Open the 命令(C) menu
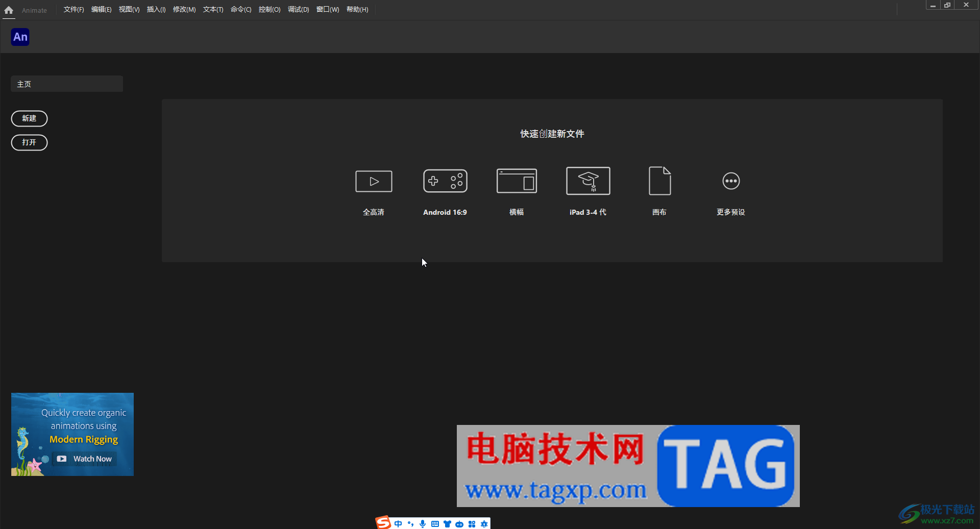The height and width of the screenshot is (529, 980). 241,10
